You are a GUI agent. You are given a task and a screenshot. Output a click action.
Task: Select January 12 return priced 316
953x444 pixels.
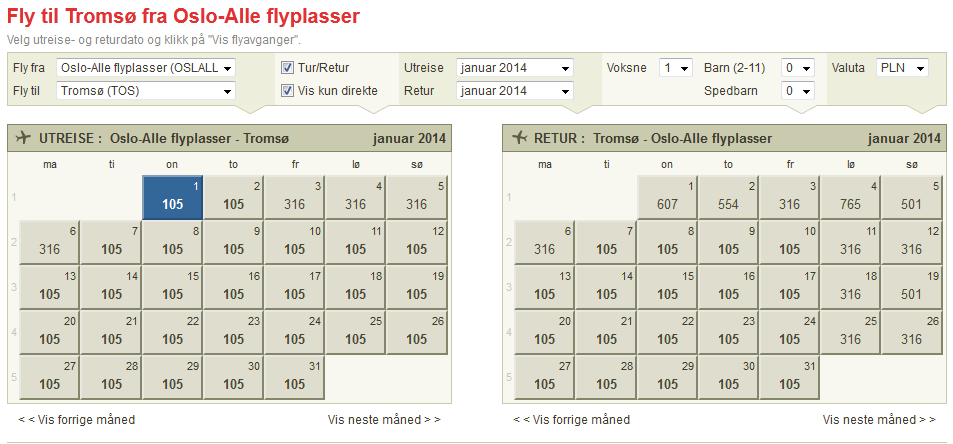(912, 242)
